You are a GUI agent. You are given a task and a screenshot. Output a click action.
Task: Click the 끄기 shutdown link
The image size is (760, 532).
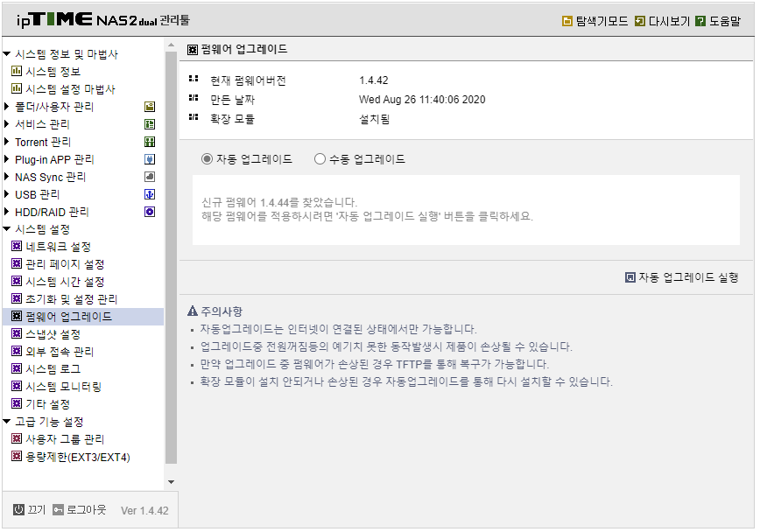[x=36, y=510]
